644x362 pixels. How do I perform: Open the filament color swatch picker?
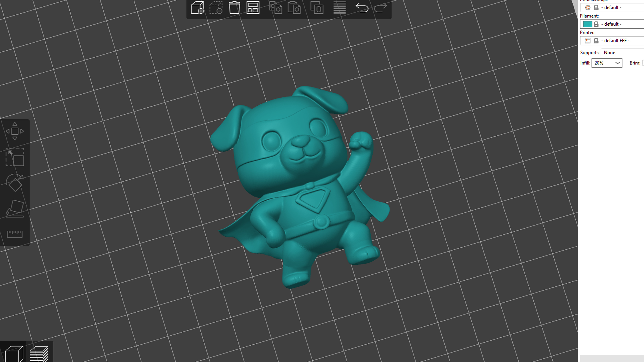(x=587, y=24)
